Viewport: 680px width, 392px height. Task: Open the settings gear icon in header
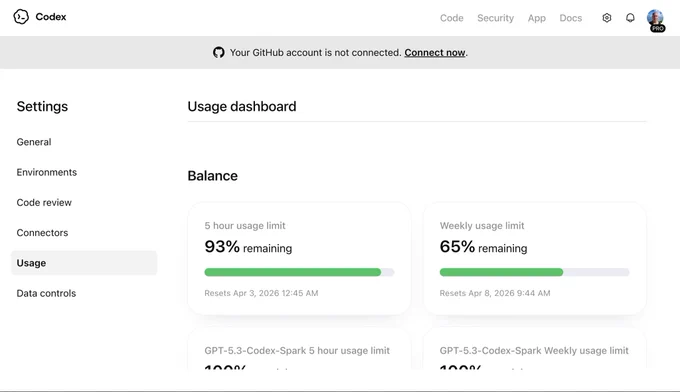click(607, 18)
